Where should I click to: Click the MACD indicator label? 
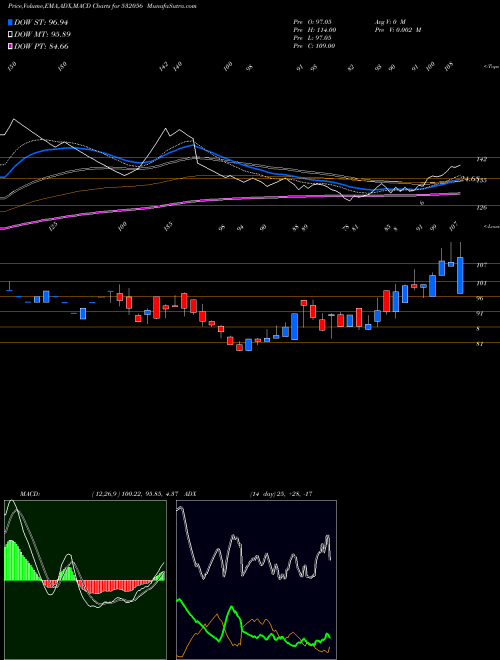click(30, 494)
